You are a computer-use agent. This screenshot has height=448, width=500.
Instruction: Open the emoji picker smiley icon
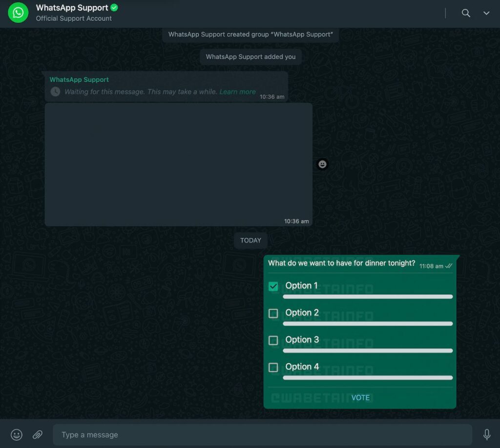click(x=17, y=434)
